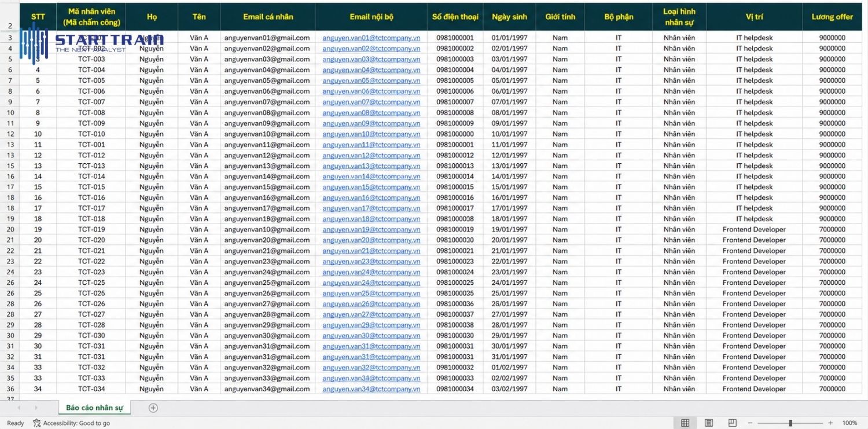
Task: Click the zoom out minus icon
Action: point(751,423)
